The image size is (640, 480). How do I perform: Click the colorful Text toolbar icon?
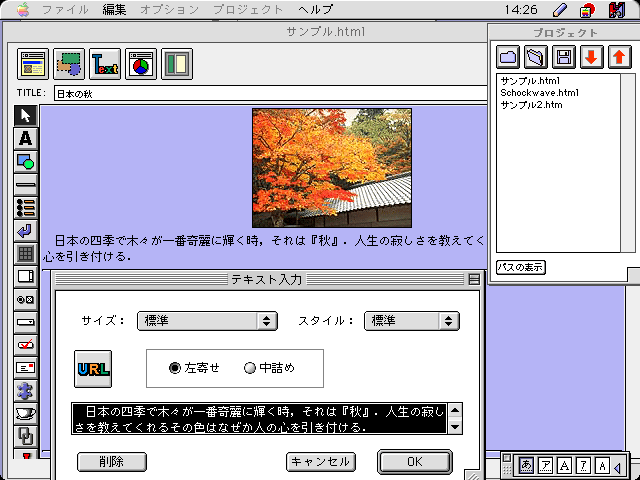pos(105,64)
